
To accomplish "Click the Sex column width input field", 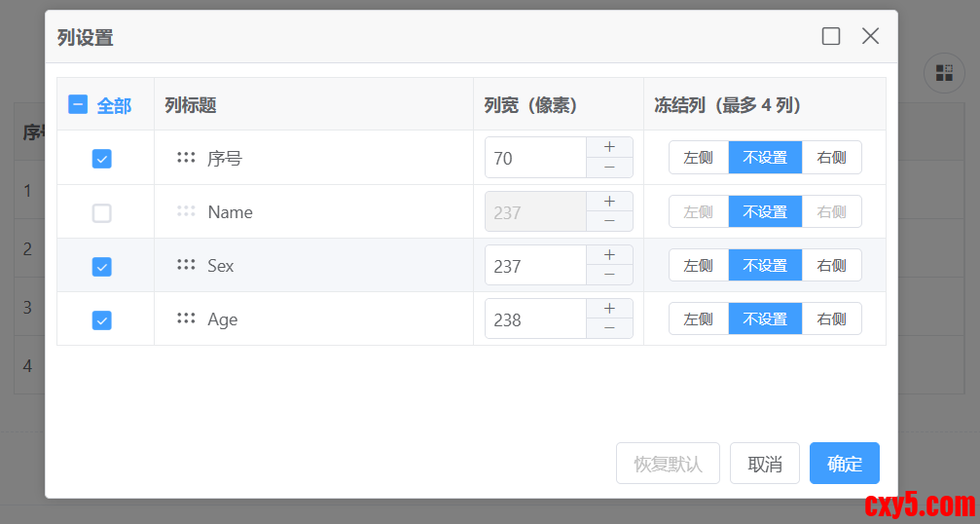I will pyautogui.click(x=535, y=265).
